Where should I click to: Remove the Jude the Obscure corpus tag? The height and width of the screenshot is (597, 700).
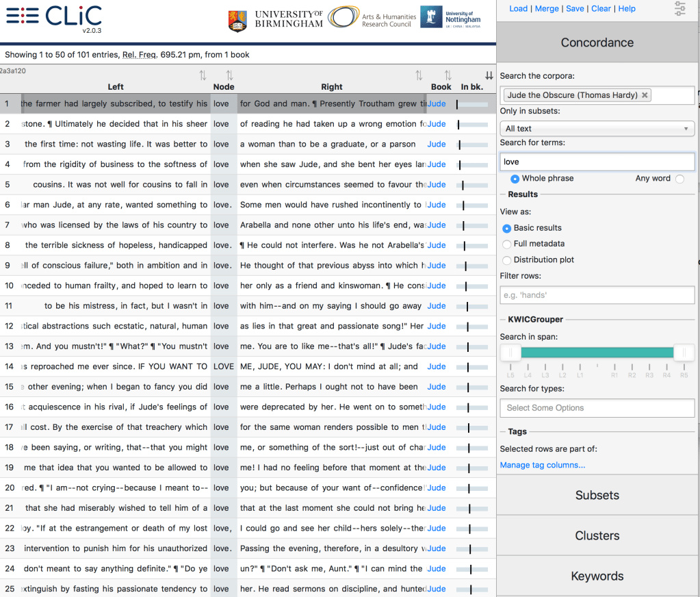[x=645, y=95]
